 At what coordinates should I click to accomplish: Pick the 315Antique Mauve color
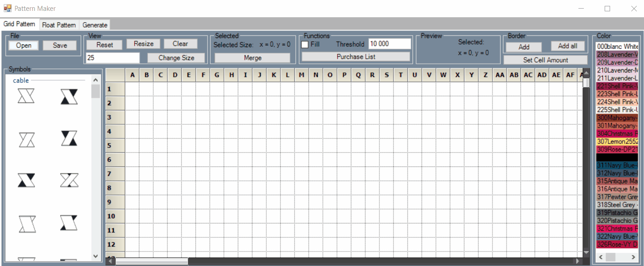pyautogui.click(x=617, y=181)
